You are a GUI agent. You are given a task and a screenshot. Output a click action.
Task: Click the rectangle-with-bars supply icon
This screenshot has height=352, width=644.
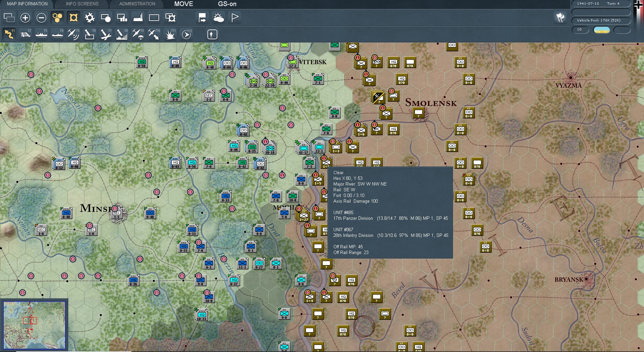[122, 18]
